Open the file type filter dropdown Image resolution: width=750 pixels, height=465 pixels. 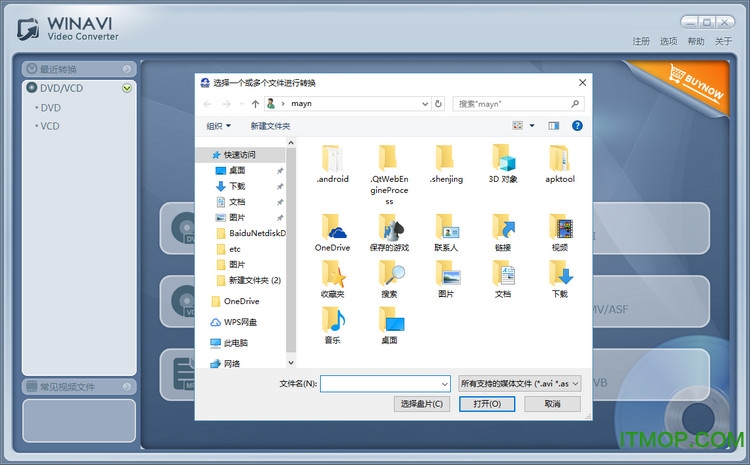[x=518, y=383]
